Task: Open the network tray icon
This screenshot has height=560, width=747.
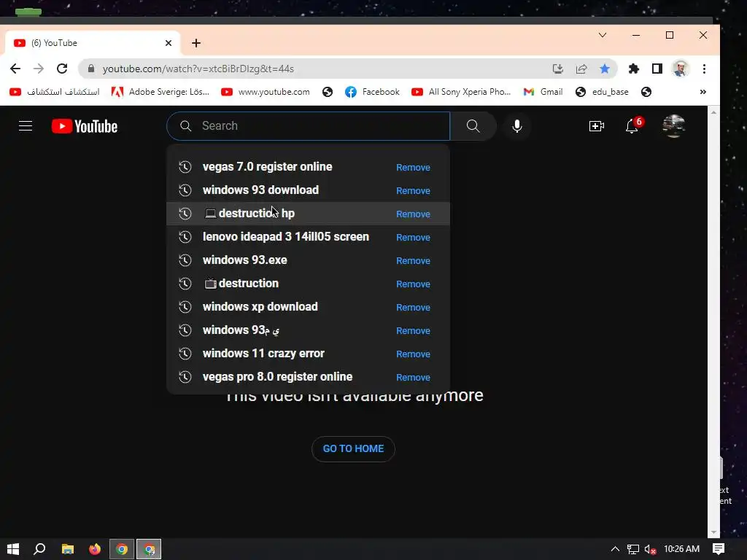Action: (632, 549)
